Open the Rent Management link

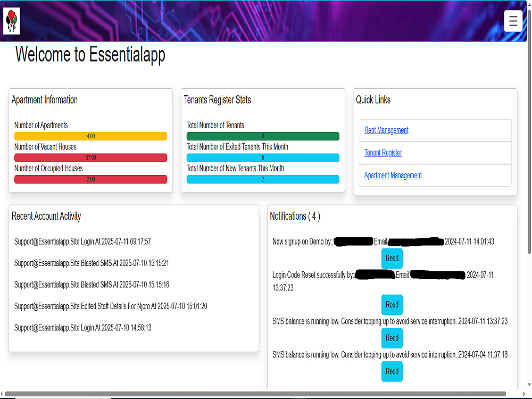[386, 130]
